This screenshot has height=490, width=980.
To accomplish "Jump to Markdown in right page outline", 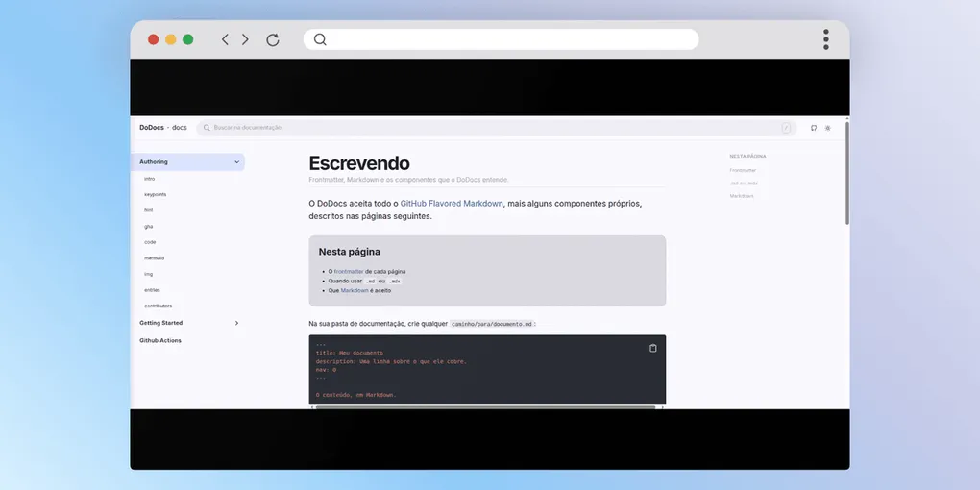I will 742,196.
